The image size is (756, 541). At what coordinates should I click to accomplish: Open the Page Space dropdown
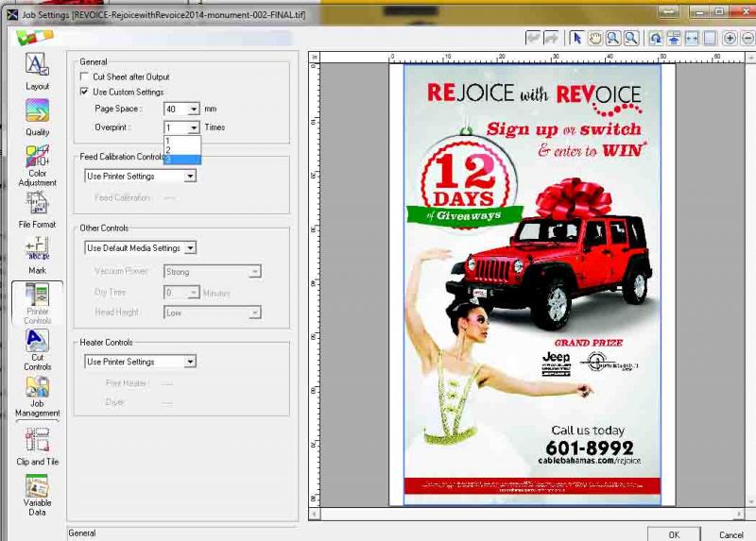tap(194, 110)
